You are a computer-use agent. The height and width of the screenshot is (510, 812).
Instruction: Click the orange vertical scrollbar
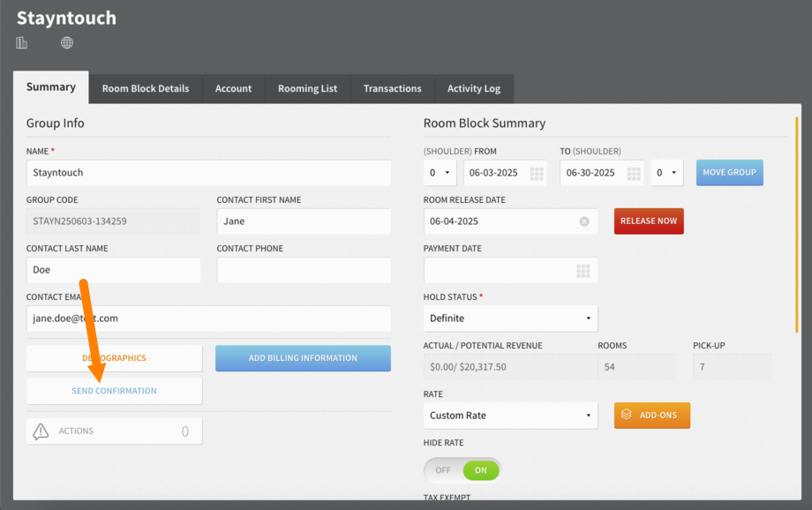796,225
